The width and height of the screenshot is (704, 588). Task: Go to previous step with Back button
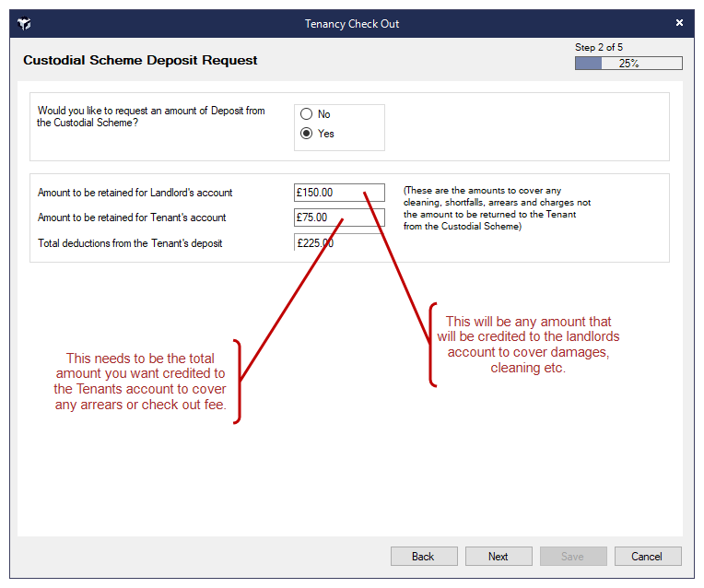pyautogui.click(x=424, y=557)
